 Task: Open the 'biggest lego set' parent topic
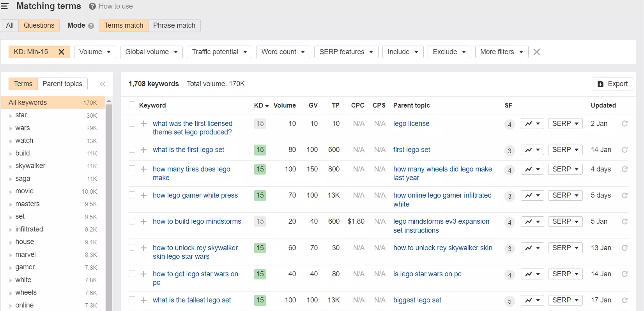(417, 300)
